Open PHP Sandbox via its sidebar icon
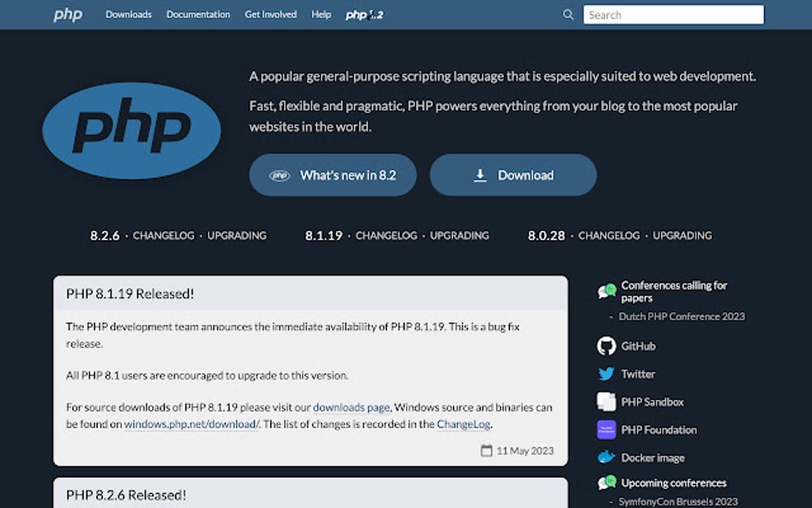The width and height of the screenshot is (812, 508). [x=606, y=401]
